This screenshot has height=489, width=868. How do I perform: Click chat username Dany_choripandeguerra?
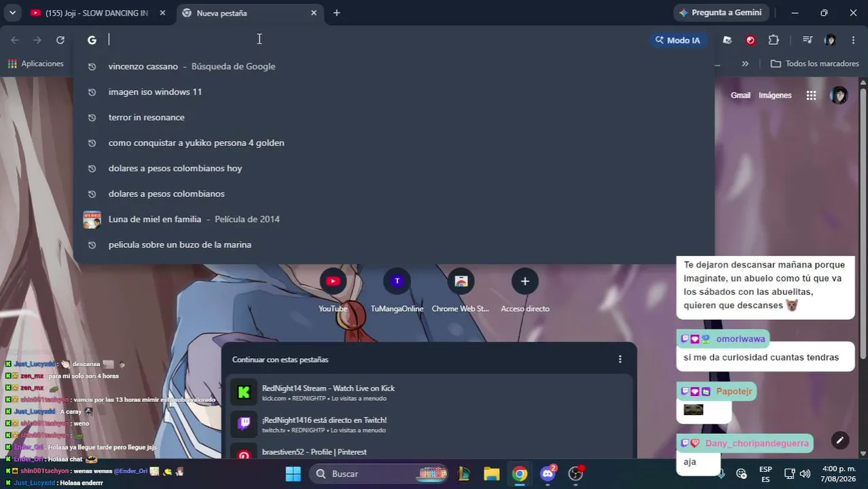point(757,443)
